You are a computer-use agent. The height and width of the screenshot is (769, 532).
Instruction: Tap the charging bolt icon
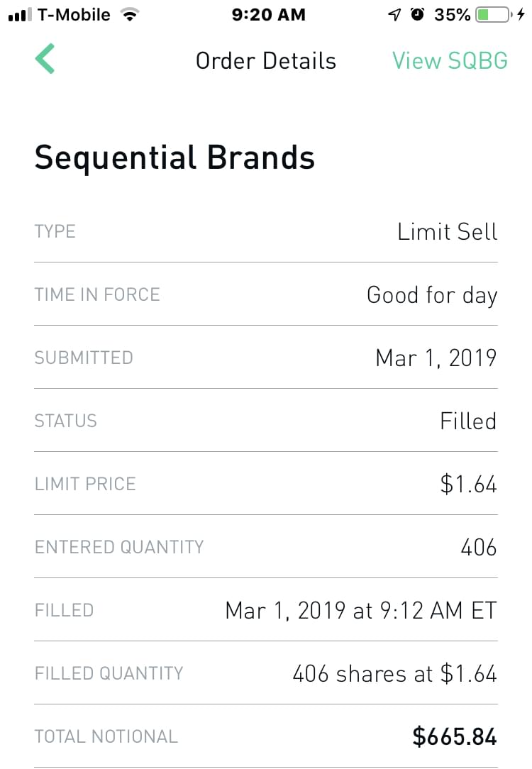[521, 15]
